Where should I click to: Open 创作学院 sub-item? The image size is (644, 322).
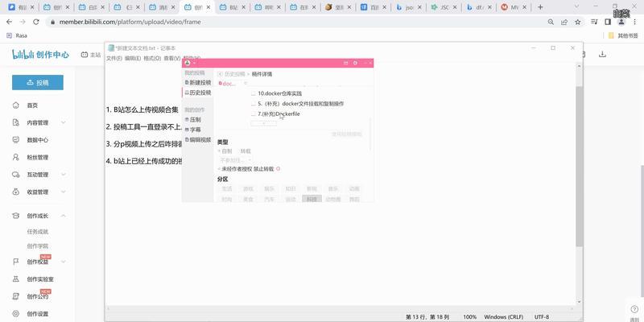(x=38, y=246)
